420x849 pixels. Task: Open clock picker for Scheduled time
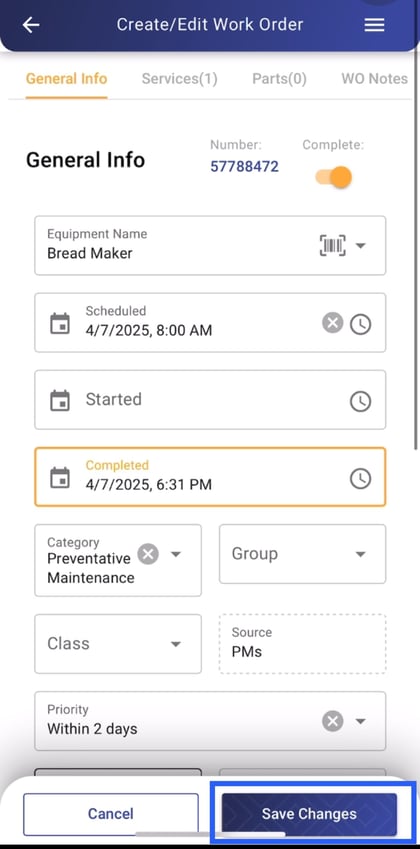pos(360,324)
